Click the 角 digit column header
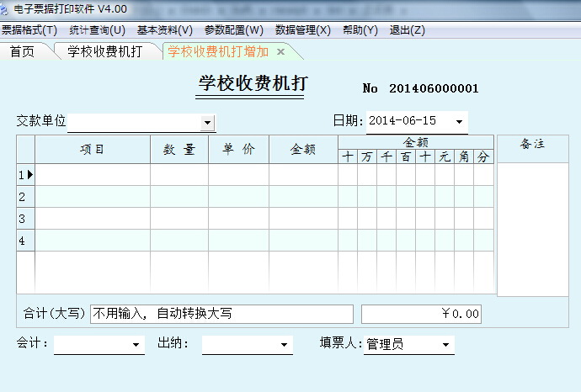This screenshot has height=392, width=581. click(x=464, y=156)
